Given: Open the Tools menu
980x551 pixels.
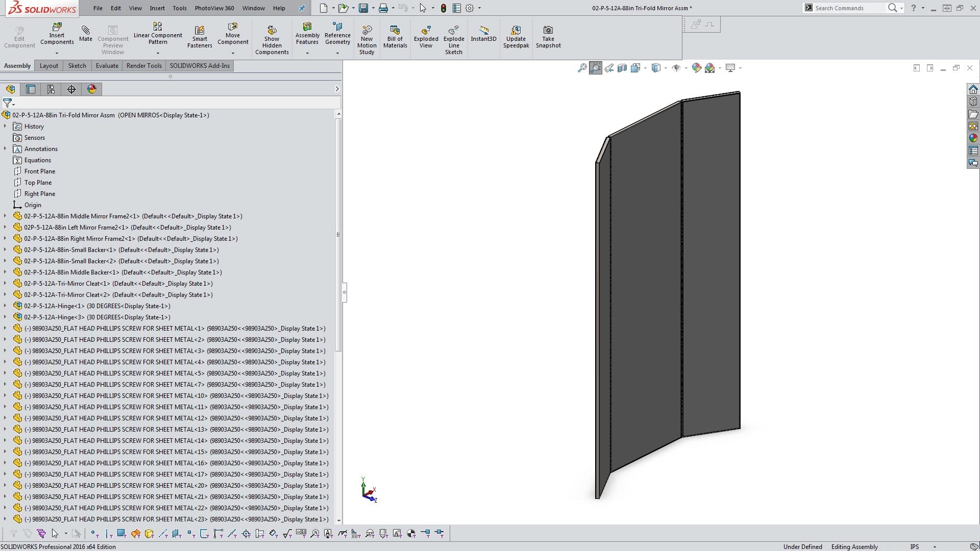Looking at the screenshot, I should (180, 8).
